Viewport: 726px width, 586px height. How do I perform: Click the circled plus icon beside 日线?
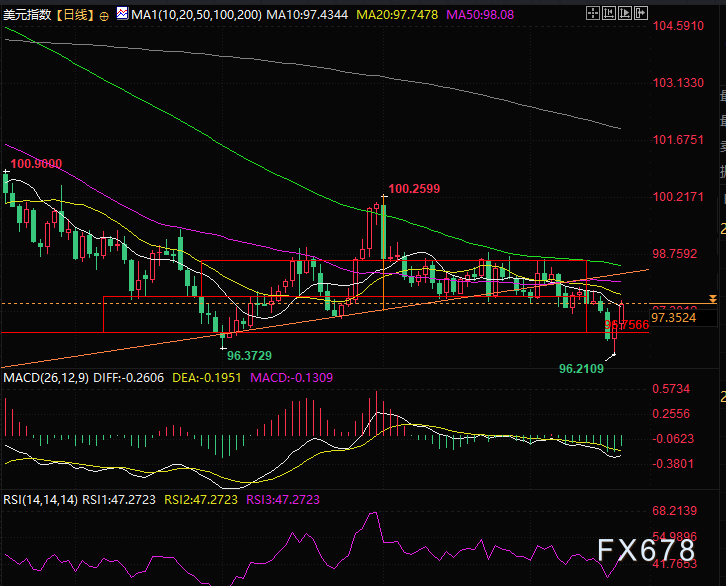[105, 15]
